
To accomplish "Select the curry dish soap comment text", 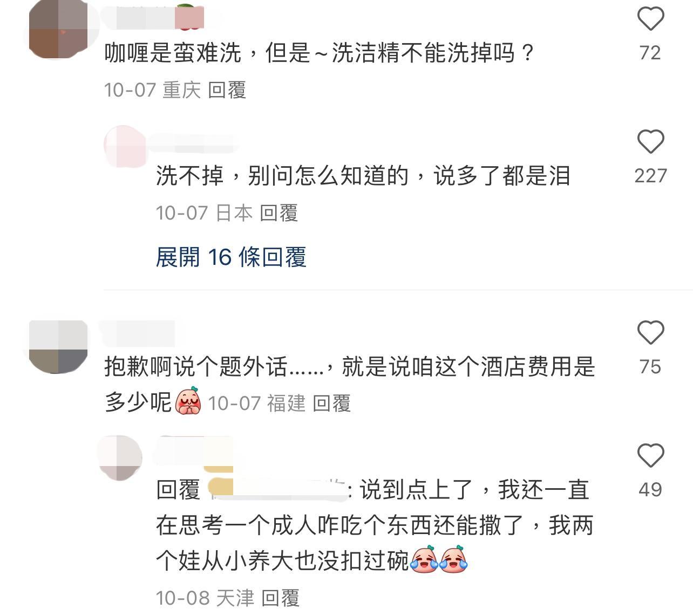I will point(319,53).
